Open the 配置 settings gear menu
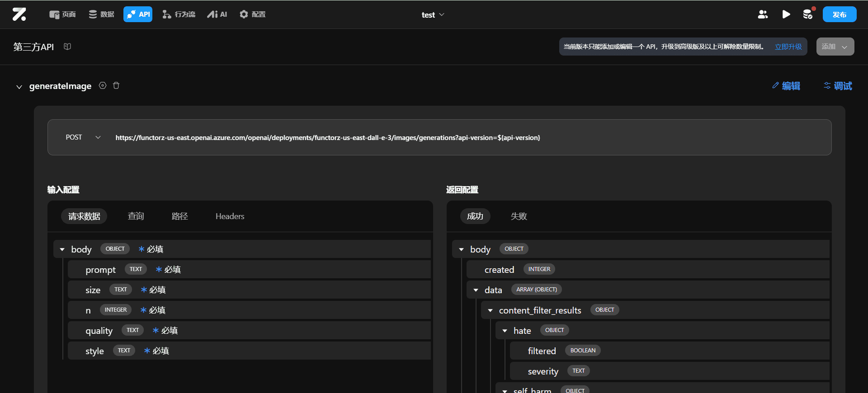This screenshot has height=393, width=868. point(252,14)
